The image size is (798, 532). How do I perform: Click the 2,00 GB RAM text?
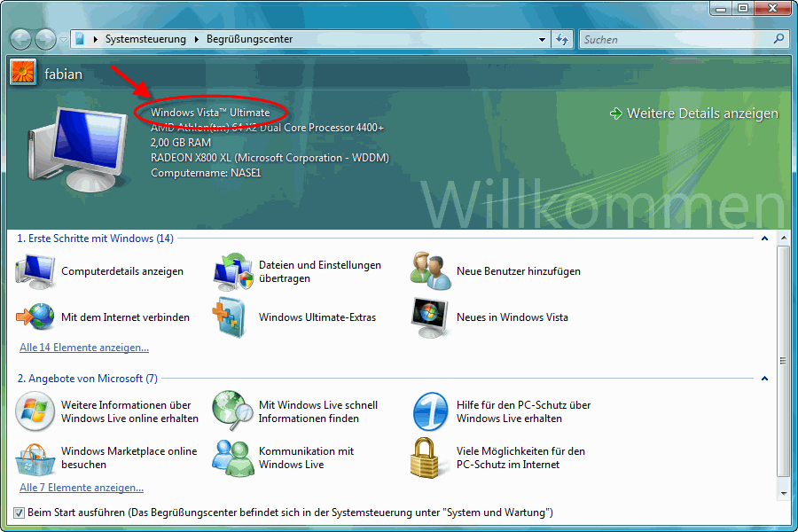coord(181,143)
